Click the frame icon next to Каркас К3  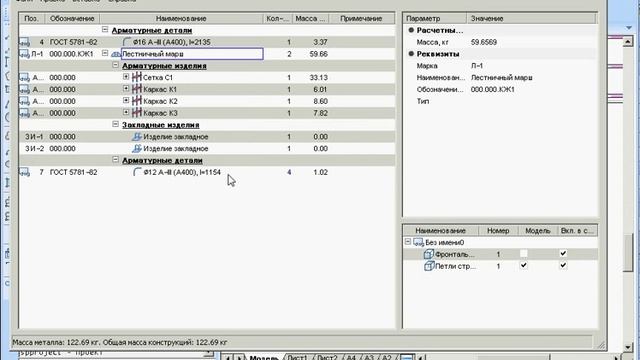(x=137, y=113)
